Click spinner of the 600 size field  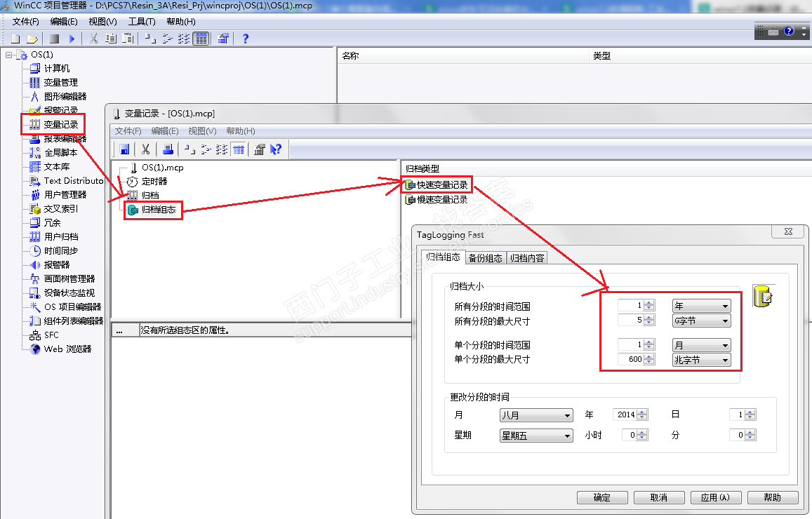[649, 359]
